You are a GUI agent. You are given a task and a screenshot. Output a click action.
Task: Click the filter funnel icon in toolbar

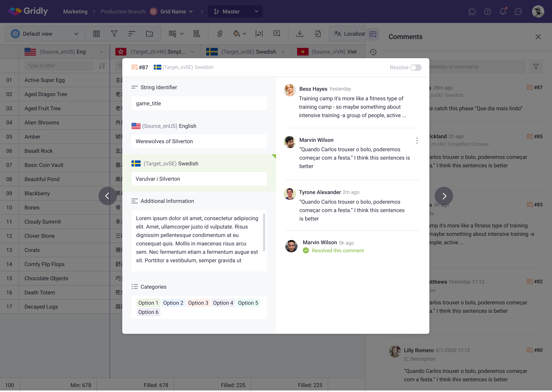coord(114,34)
